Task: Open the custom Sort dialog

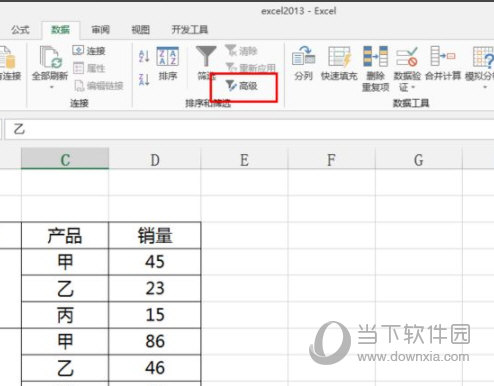Action: 167,63
